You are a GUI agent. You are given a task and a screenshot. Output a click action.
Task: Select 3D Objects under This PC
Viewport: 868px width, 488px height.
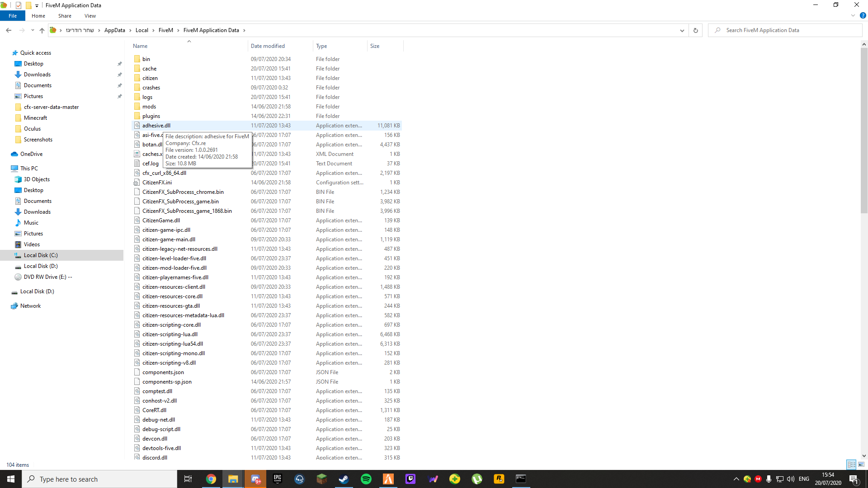coord(37,179)
